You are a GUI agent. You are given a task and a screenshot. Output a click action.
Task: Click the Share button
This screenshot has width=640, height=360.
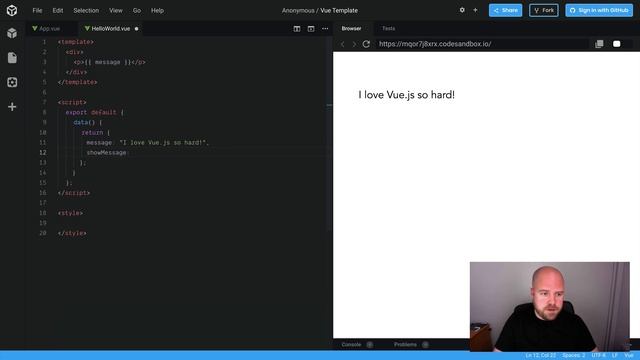point(505,10)
